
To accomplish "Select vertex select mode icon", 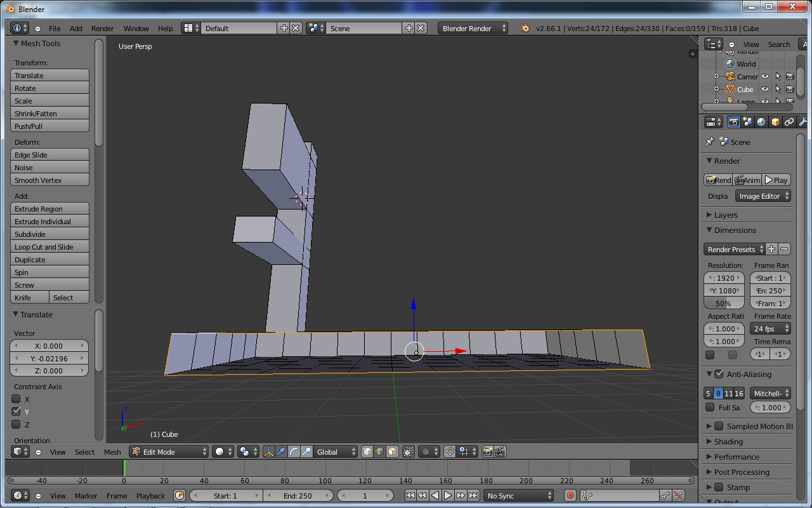I will tap(367, 451).
